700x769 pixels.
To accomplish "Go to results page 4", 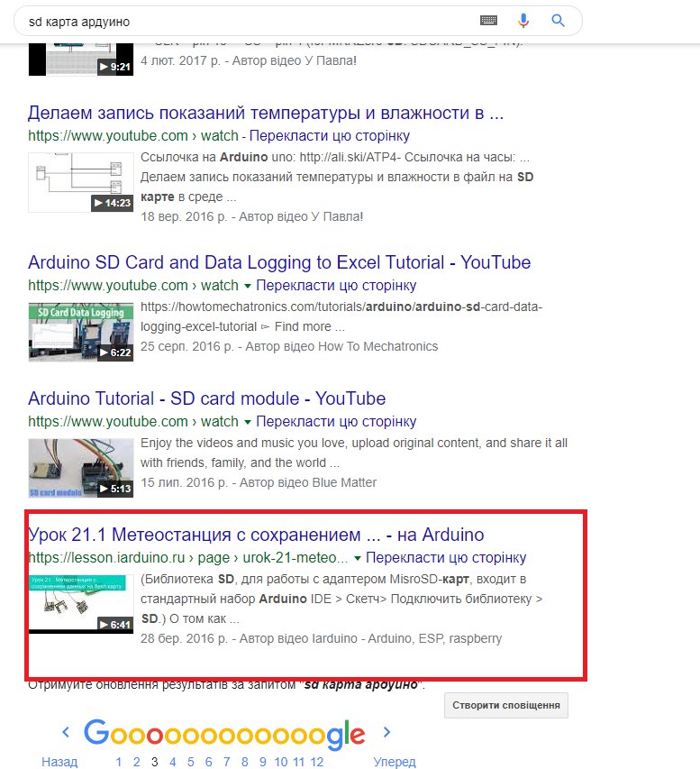I will (173, 762).
